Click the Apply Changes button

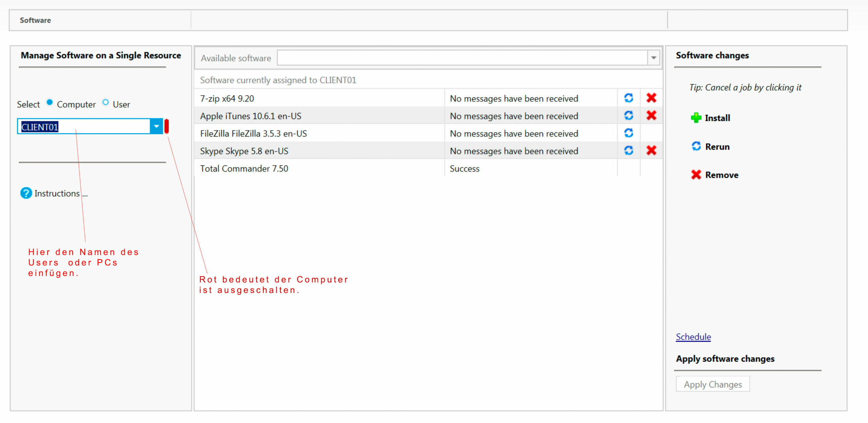(x=713, y=384)
